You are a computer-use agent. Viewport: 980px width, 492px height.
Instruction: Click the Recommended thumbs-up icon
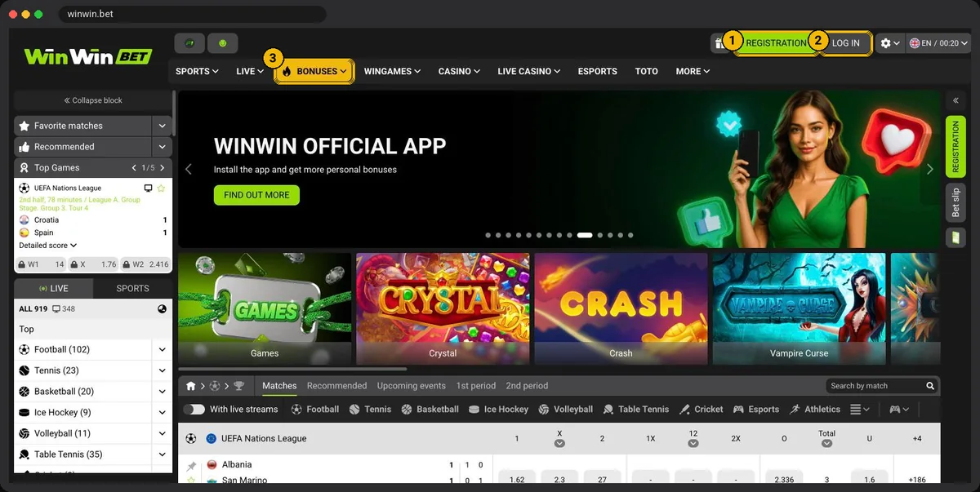(23, 147)
